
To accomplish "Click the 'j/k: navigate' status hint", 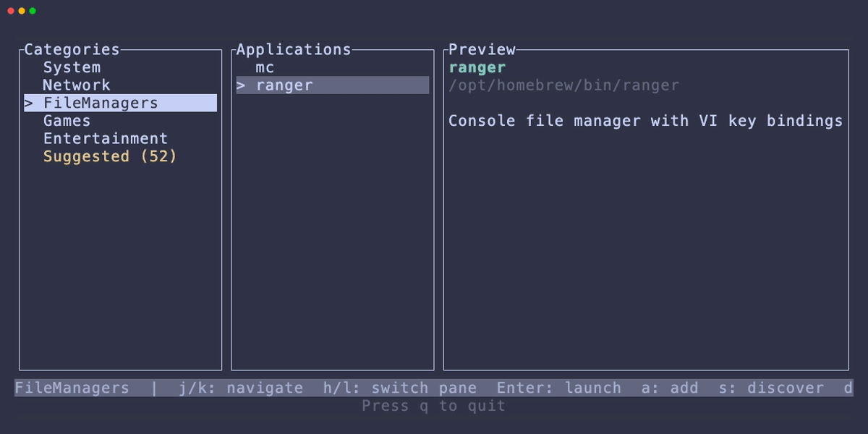I will click(241, 388).
